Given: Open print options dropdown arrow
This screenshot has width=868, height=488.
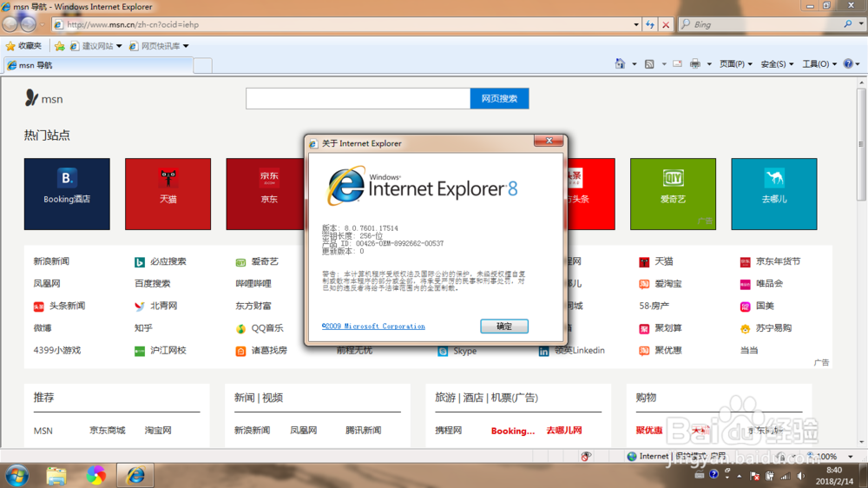Looking at the screenshot, I should (x=709, y=64).
